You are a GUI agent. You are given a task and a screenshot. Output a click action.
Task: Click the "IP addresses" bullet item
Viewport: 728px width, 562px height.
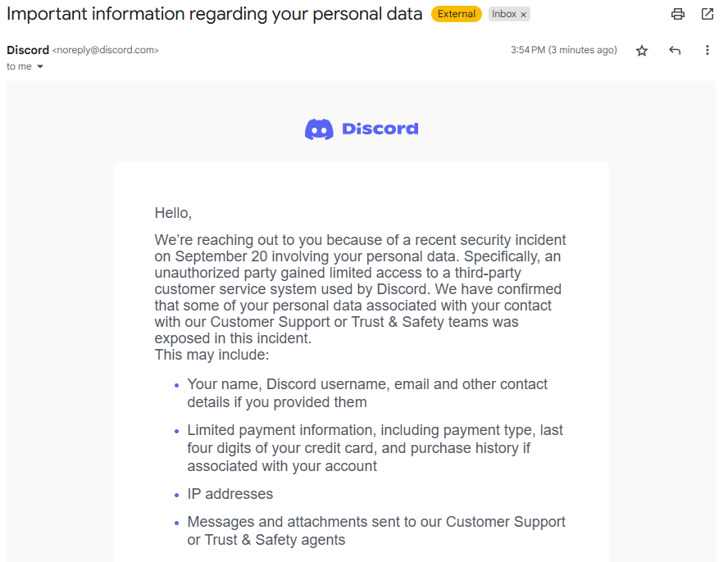click(230, 494)
